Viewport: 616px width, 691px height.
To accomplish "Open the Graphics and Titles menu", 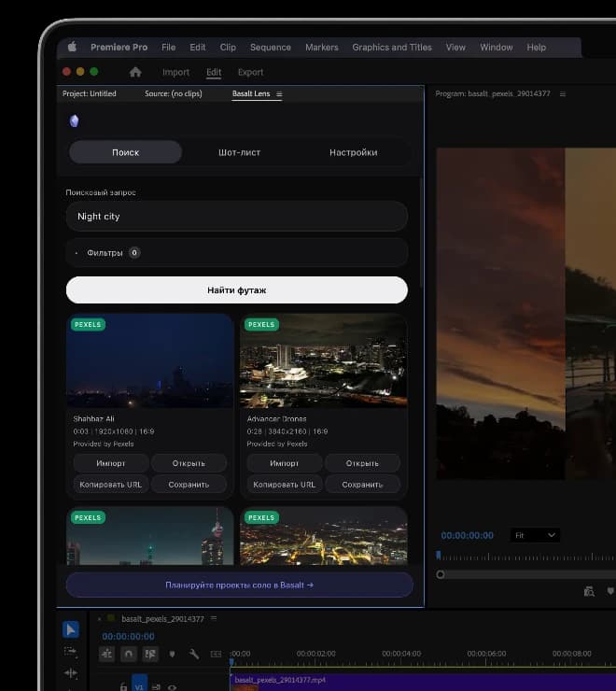I will 392,47.
